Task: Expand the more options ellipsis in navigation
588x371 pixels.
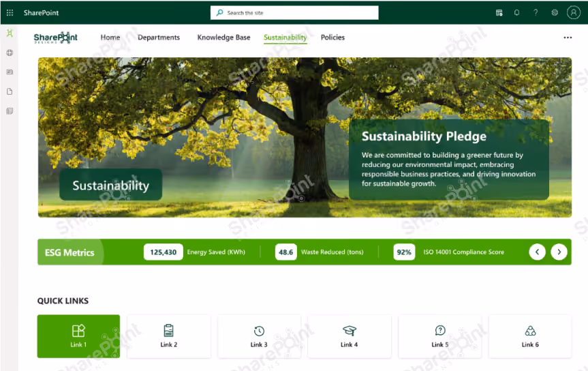Action: pos(568,38)
